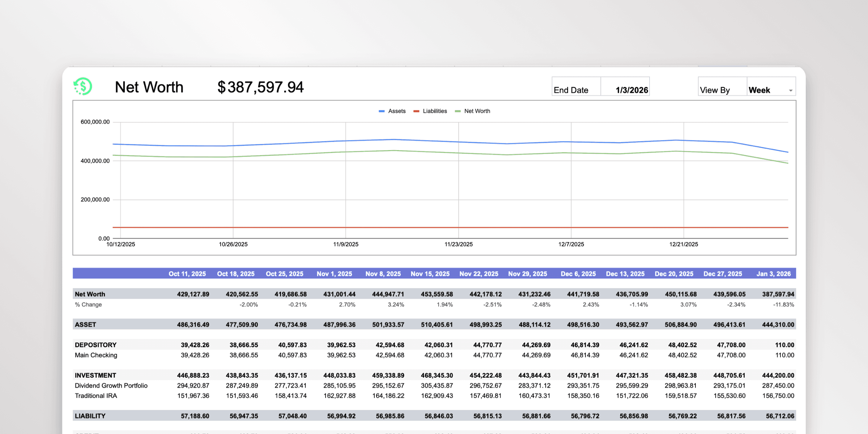Click the $387,597.94 net worth total
This screenshot has width=868, height=434.
click(260, 87)
